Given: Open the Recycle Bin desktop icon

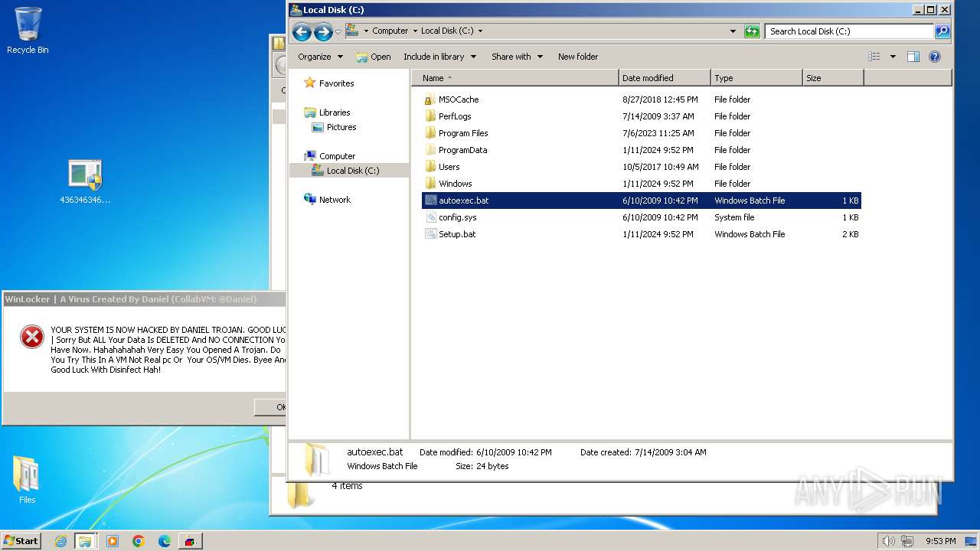Looking at the screenshot, I should coord(28,31).
